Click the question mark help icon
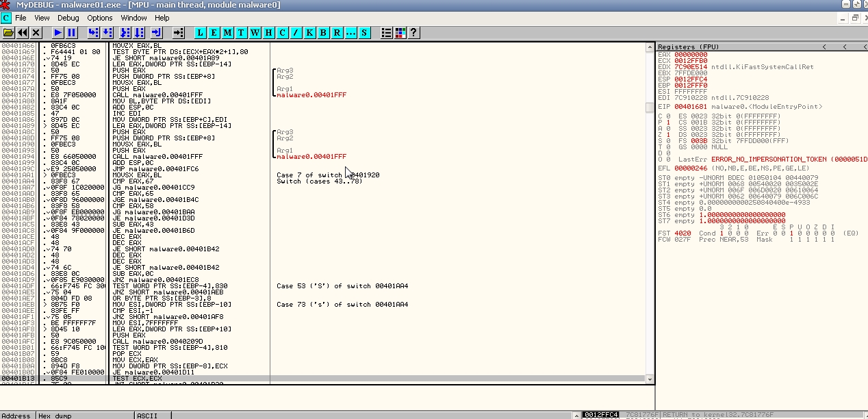The height and width of the screenshot is (419, 868). (413, 33)
